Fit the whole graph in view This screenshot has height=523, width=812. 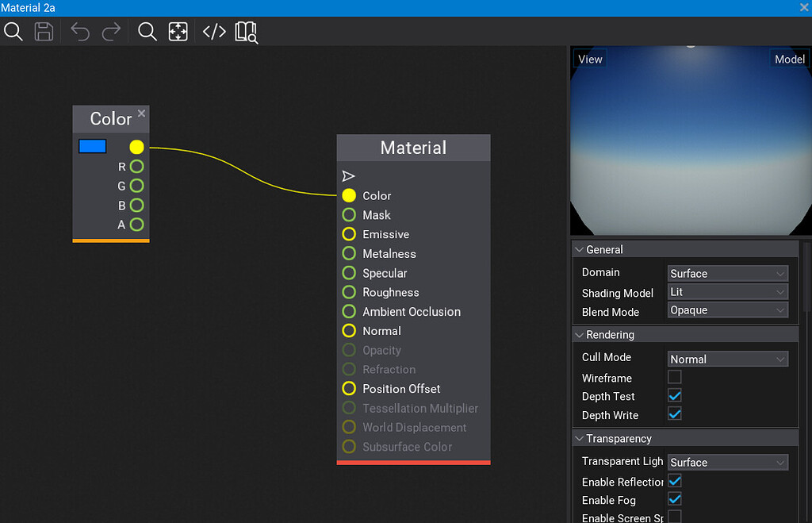coord(178,32)
